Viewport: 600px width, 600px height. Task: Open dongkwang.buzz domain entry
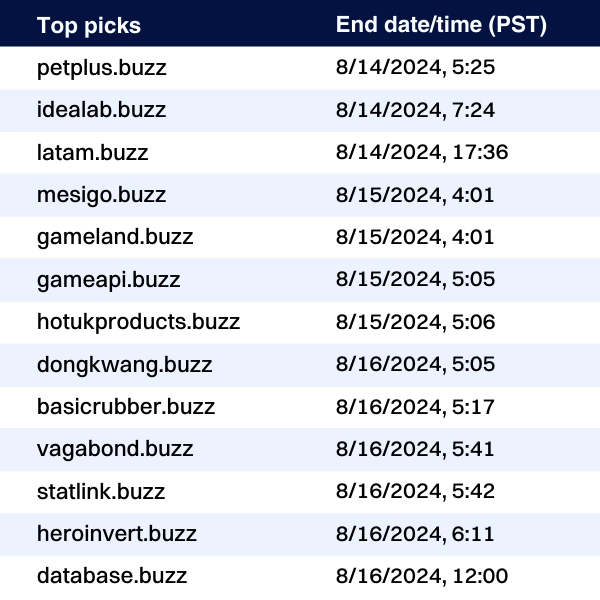pos(124,365)
